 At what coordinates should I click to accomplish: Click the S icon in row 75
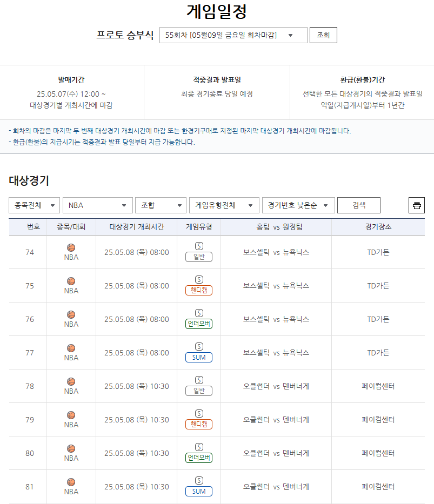tap(199, 279)
